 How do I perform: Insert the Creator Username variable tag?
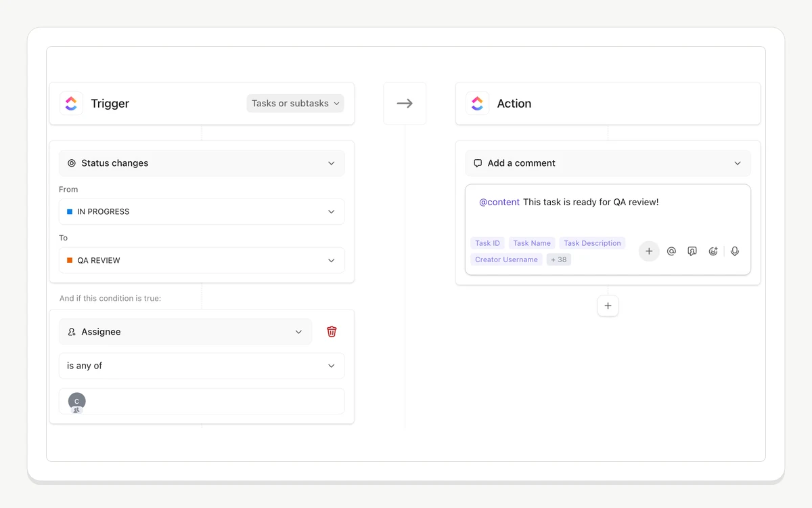point(506,259)
